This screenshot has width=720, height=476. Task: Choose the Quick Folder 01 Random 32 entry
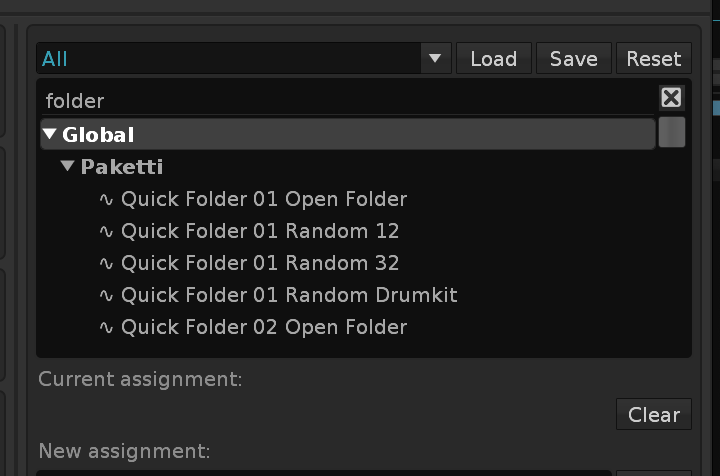coord(260,263)
